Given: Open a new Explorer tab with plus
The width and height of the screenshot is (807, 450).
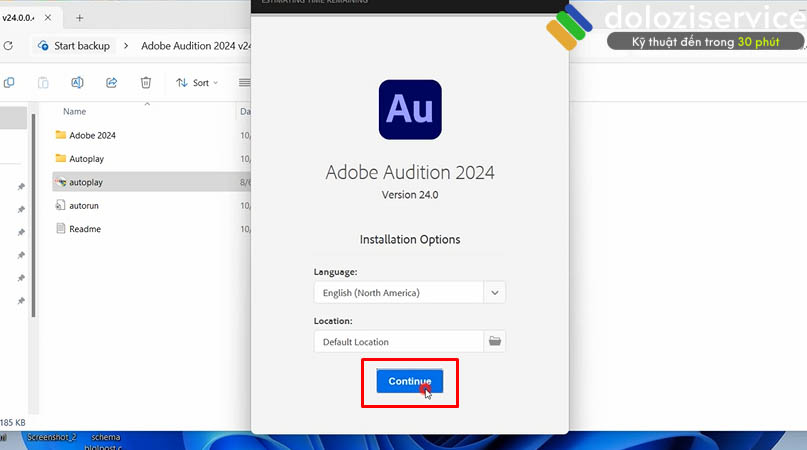Looking at the screenshot, I should tap(80, 18).
